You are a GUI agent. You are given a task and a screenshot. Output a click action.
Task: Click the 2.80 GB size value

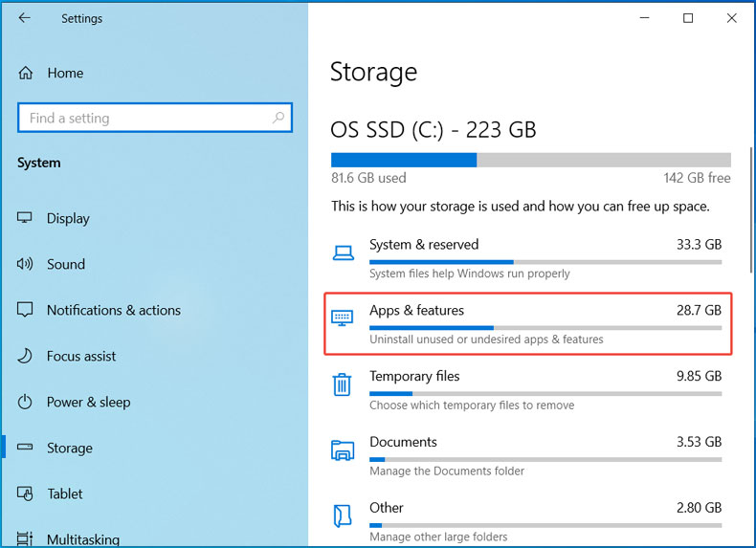click(x=700, y=508)
